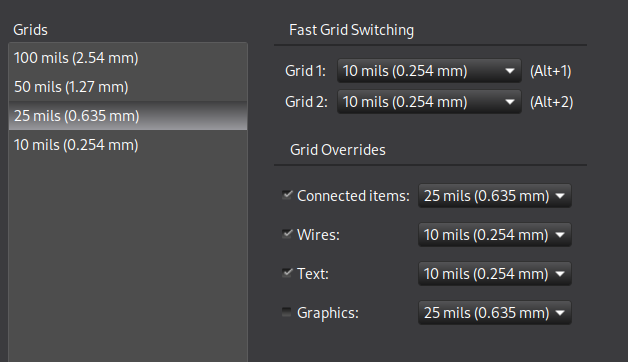This screenshot has height=362, width=628.
Task: Open the Wires grid size dropdown
Action: pos(495,235)
